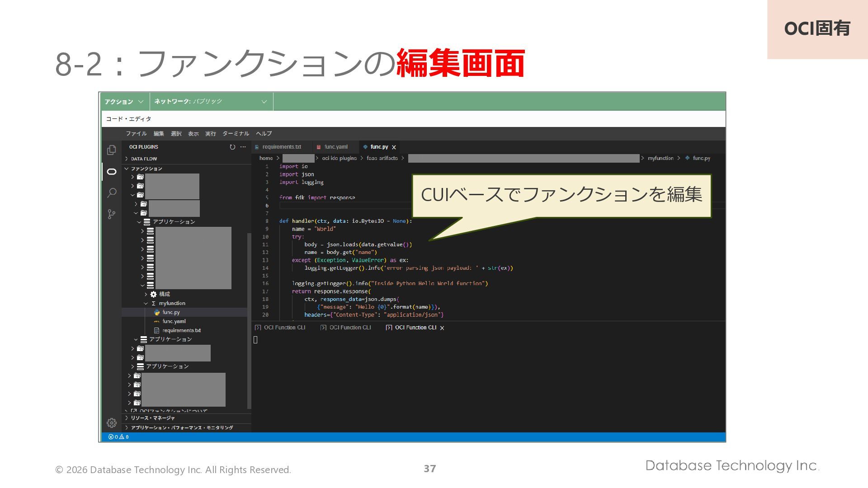868x488 pixels.
Task: Switch to the func.yaml editor tab
Action: coord(335,147)
